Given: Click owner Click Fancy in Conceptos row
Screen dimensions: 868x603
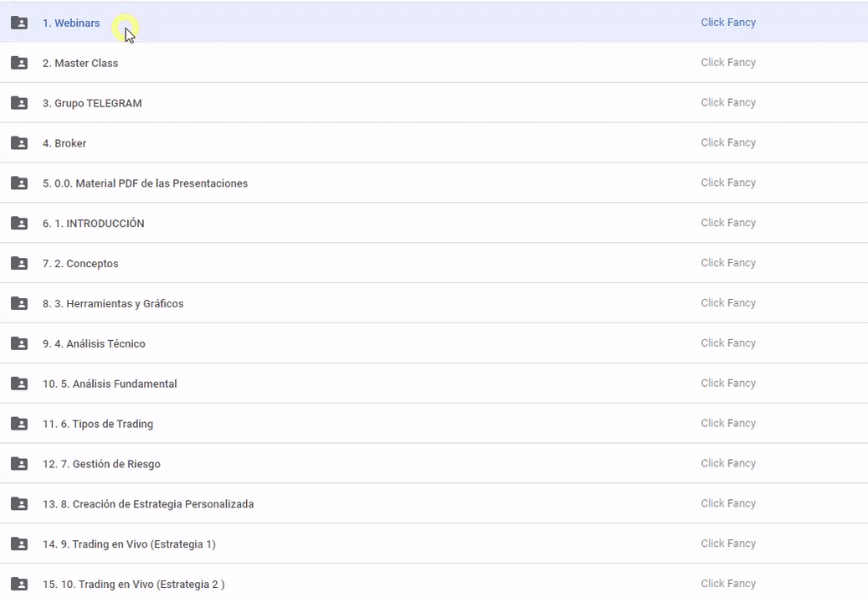Looking at the screenshot, I should (x=728, y=263).
